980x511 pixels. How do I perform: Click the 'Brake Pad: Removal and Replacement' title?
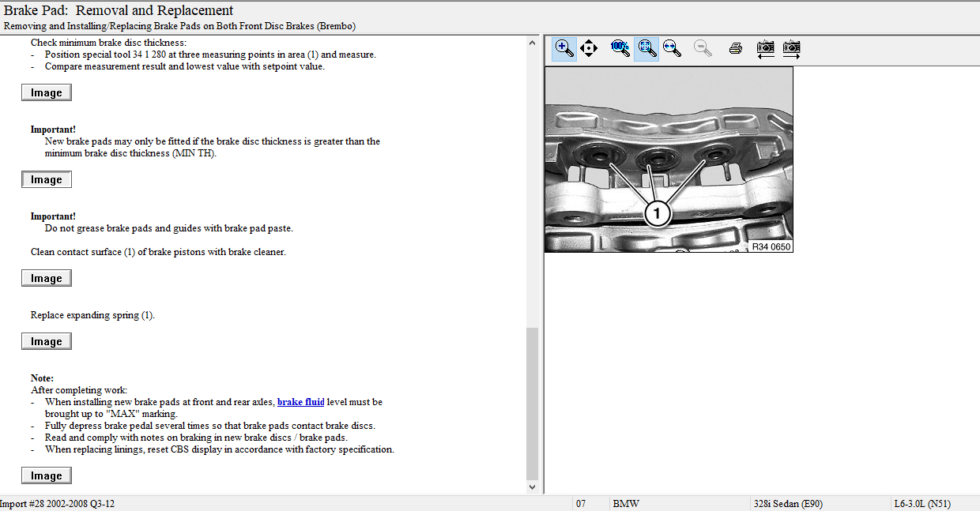click(119, 10)
